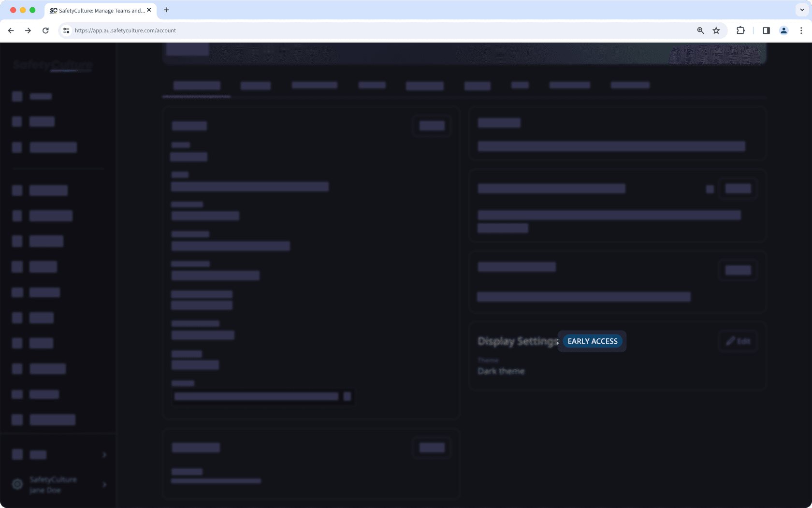Click the bookmark star in the address bar
Viewport: 812px width, 508px height.
point(716,30)
